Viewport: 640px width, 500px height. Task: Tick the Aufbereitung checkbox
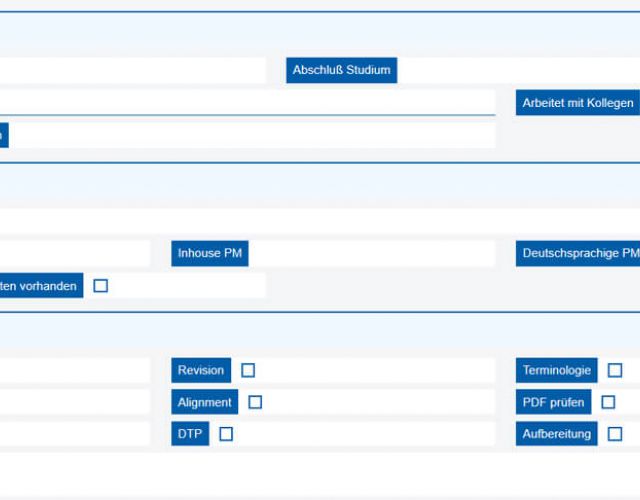click(x=615, y=434)
